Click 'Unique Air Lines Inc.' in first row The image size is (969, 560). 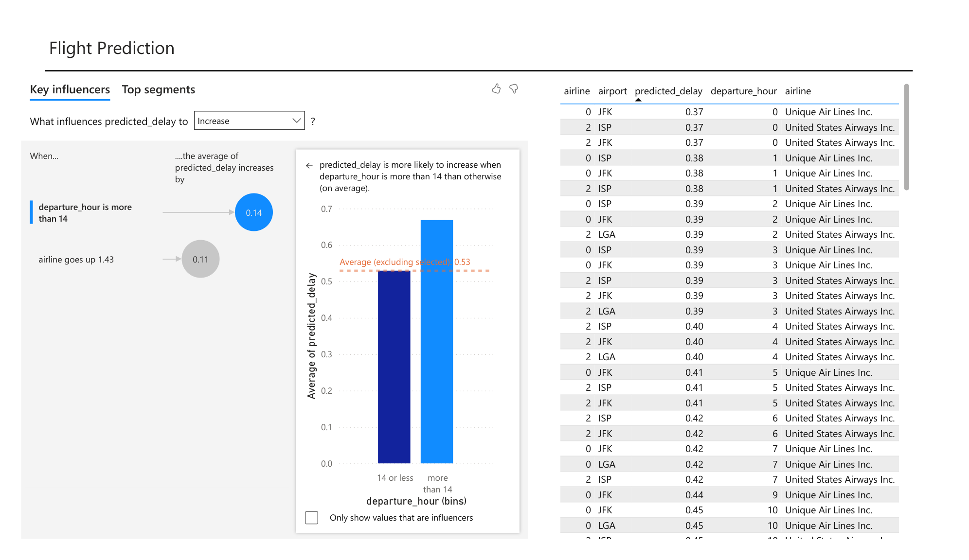[828, 112]
